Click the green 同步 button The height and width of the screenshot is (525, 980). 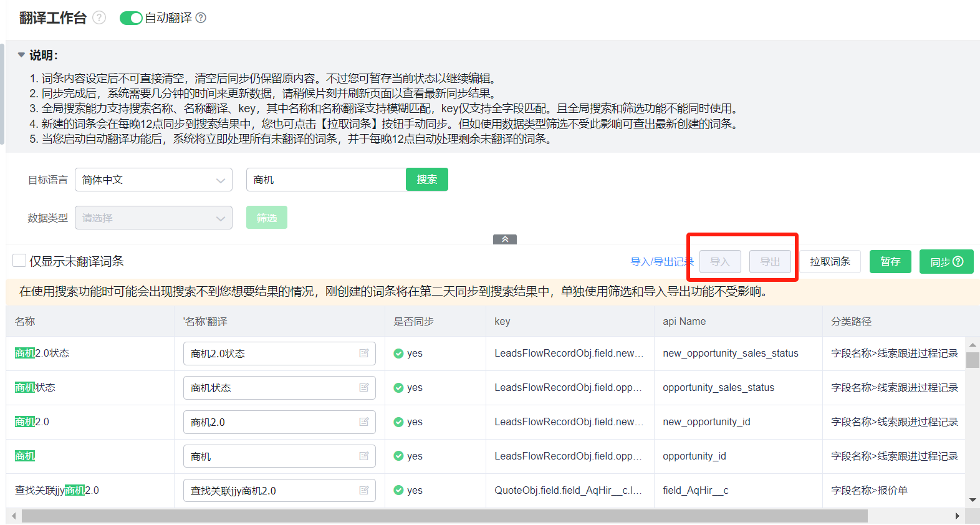click(946, 262)
